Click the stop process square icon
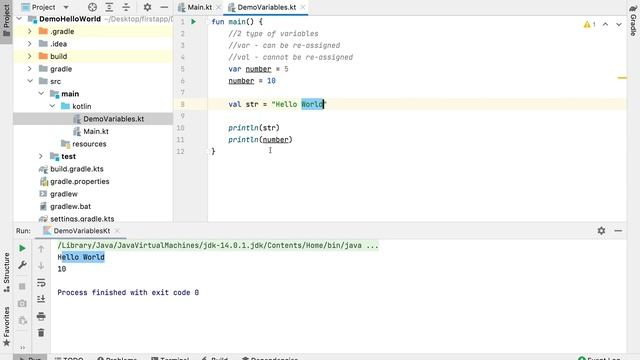The height and width of the screenshot is (360, 640). tap(22, 287)
